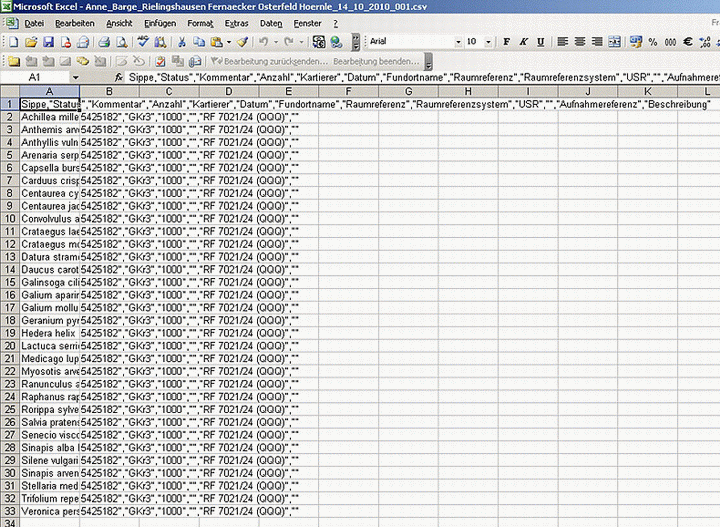The height and width of the screenshot is (527, 720).
Task: Click the E-mail send icon
Action: pos(83,42)
